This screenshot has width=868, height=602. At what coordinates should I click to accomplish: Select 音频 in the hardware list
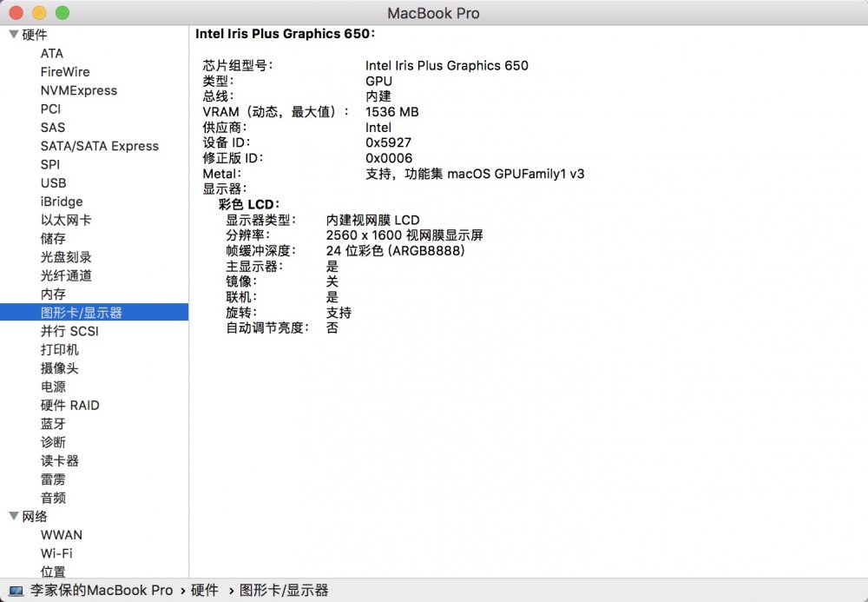53,498
